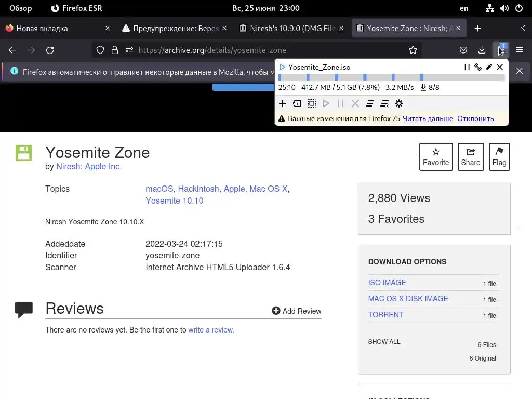Click the Yosemite_Zone.iso download progress bar
The image size is (532, 399).
pyautogui.click(x=392, y=77)
